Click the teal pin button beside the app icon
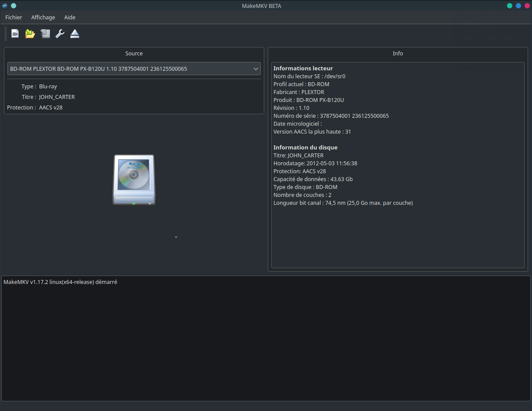Image resolution: width=532 pixels, height=411 pixels. pos(13,6)
